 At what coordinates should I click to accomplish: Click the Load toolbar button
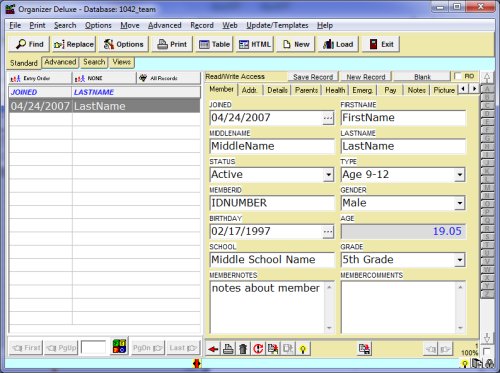[338, 44]
